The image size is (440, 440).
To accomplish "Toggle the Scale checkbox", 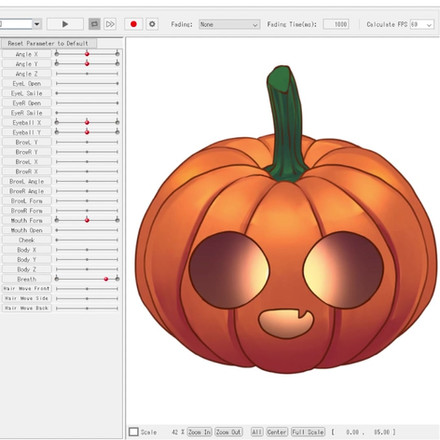I will (x=134, y=432).
